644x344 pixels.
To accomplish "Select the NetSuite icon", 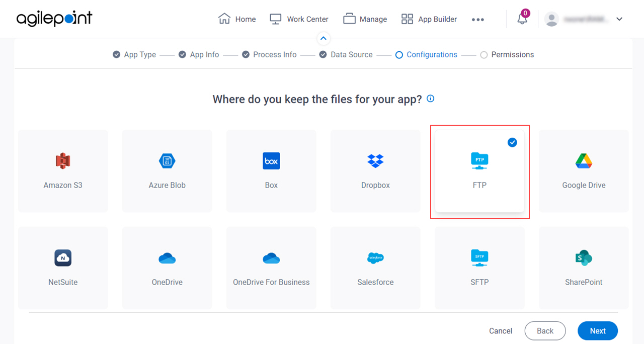I will 63,258.
